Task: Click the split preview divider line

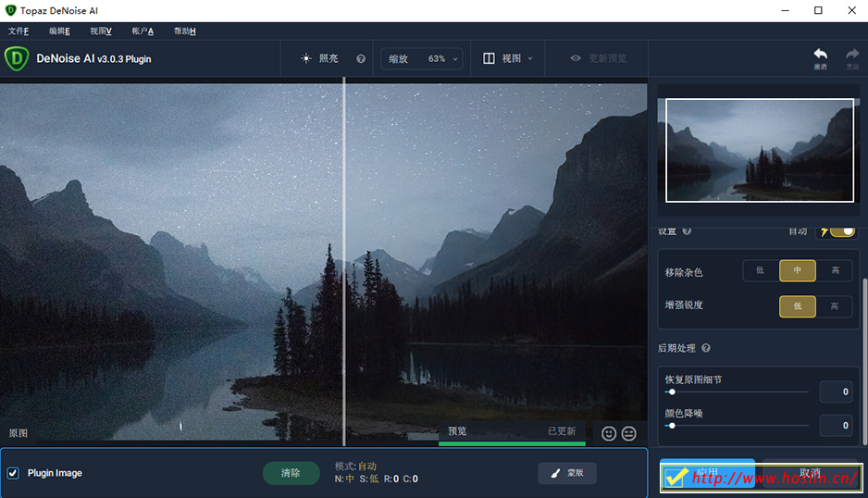Action: [343, 261]
